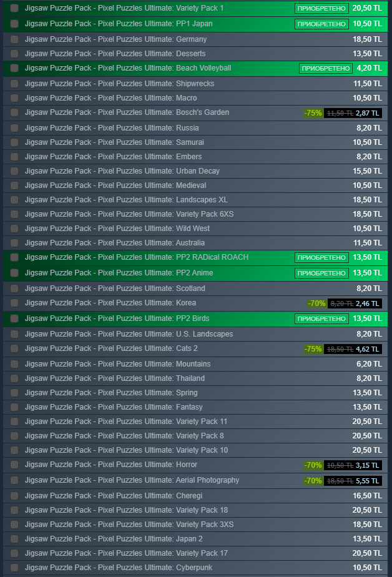The image size is (392, 577).
Task: Open the Variety Pack 10 link
Action: pos(126,450)
